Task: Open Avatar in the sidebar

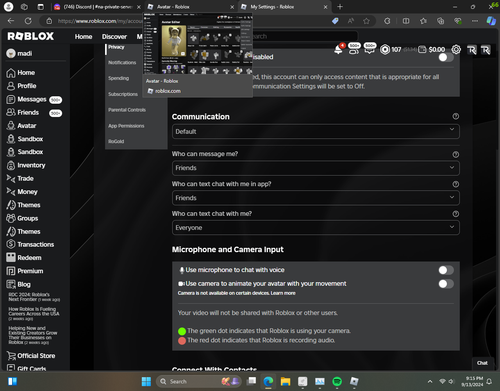Action: point(21,126)
